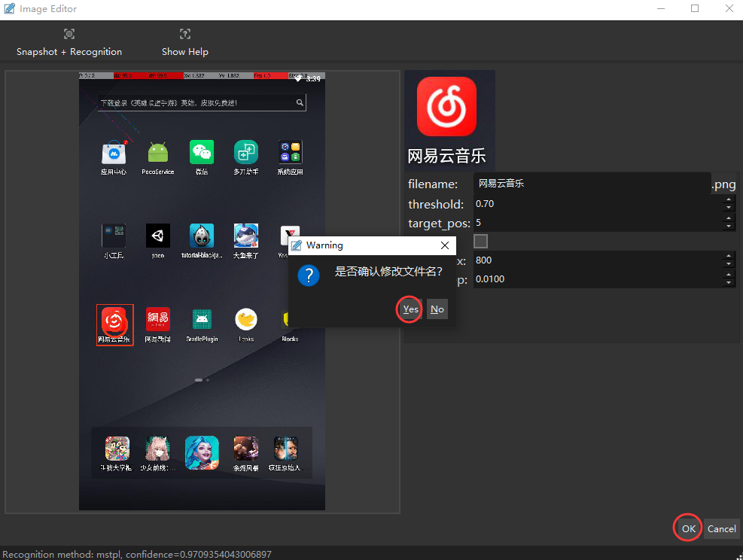Click the threshold value field 0.70
Image resolution: width=743 pixels, height=560 pixels.
(x=598, y=204)
